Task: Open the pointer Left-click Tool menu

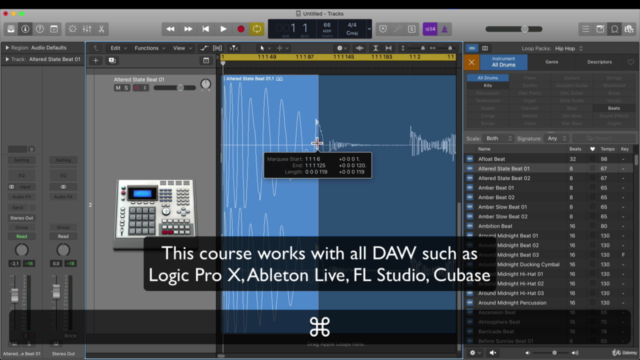Action: (264, 48)
